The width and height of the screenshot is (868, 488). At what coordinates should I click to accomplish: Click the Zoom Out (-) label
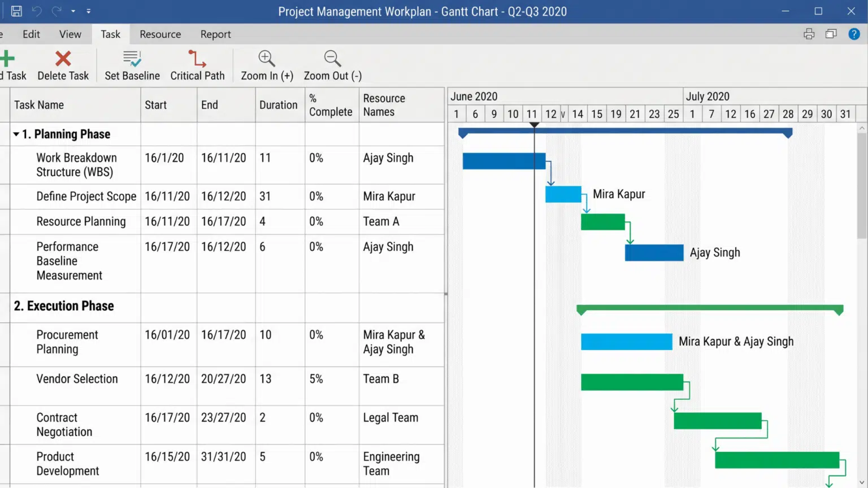[333, 76]
